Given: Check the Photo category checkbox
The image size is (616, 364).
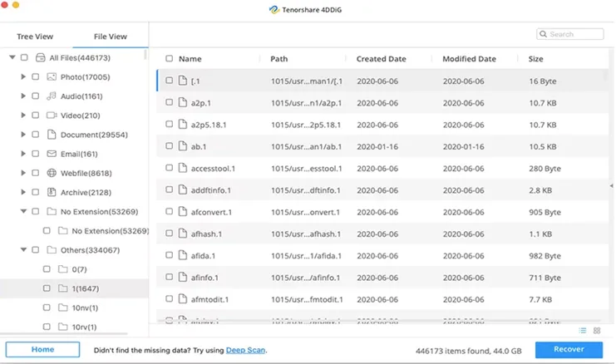Looking at the screenshot, I should coord(36,76).
